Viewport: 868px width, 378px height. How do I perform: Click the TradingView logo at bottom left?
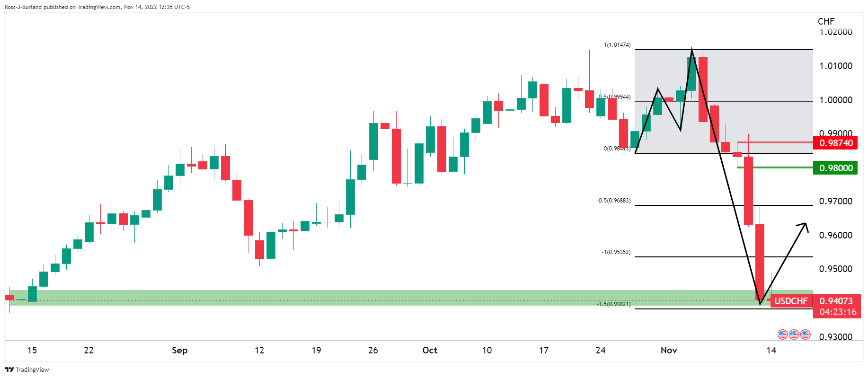point(27,369)
